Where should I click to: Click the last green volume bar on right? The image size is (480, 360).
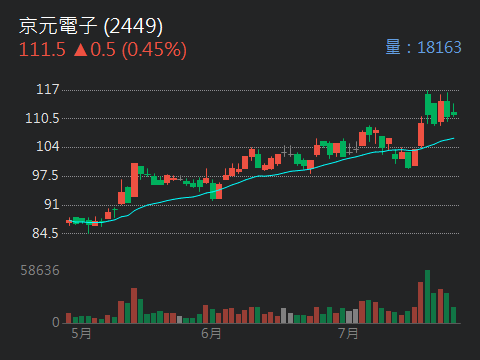pyautogui.click(x=453, y=315)
